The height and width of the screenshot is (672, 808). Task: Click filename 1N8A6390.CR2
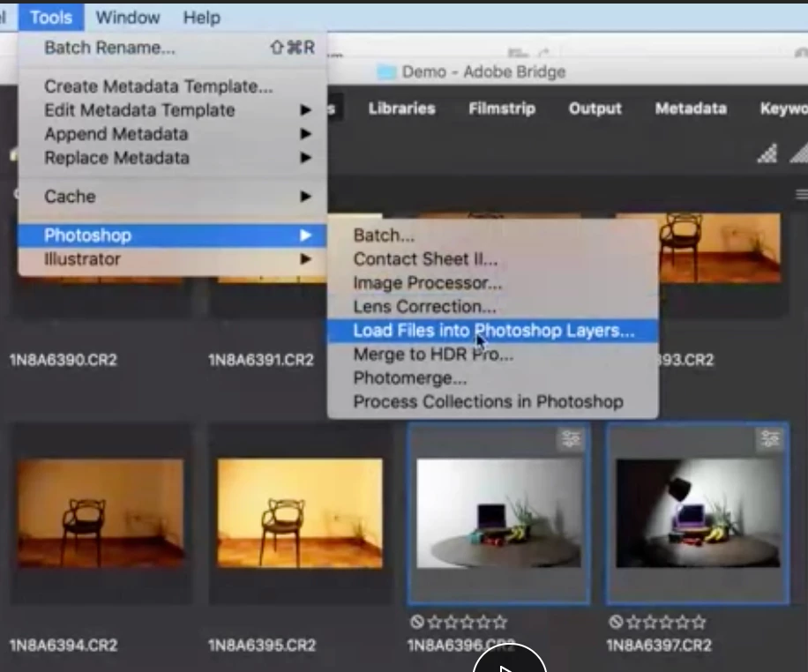click(64, 360)
